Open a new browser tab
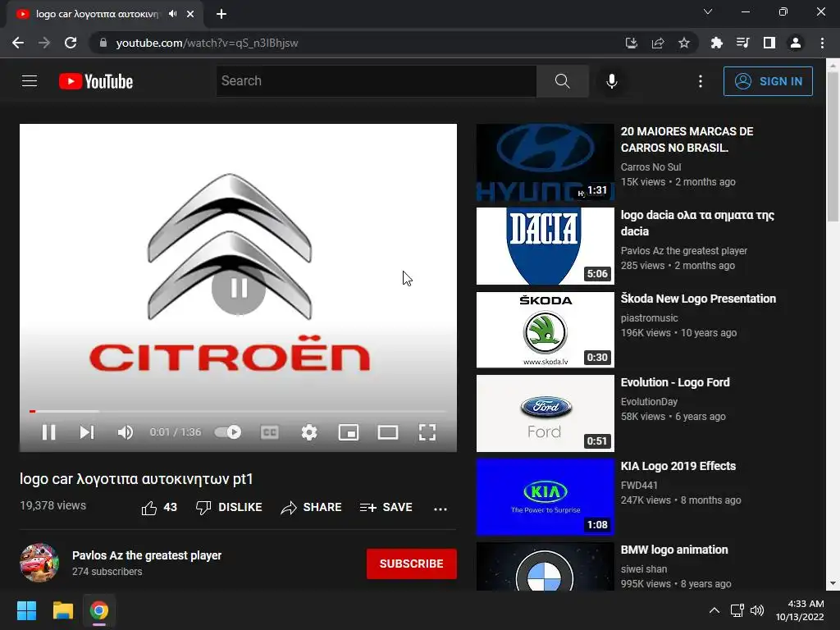The width and height of the screenshot is (840, 630). tap(221, 14)
